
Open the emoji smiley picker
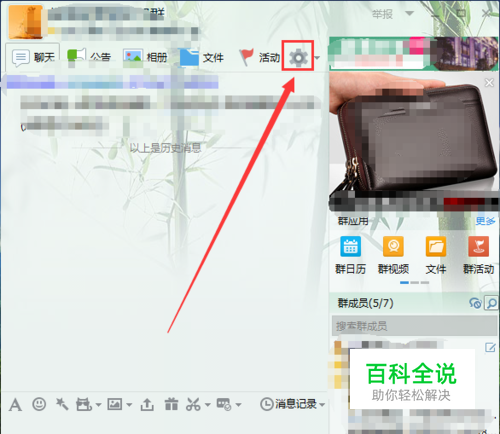[x=39, y=404]
